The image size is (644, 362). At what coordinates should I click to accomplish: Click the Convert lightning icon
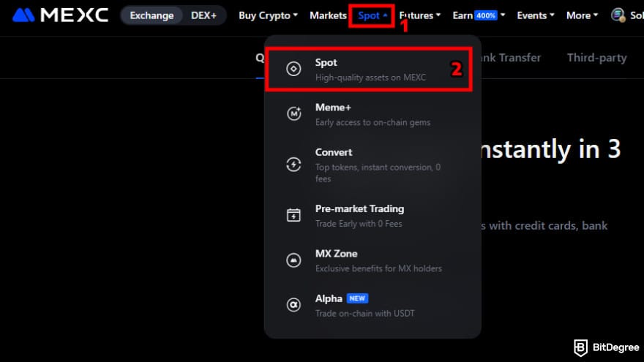(x=293, y=165)
